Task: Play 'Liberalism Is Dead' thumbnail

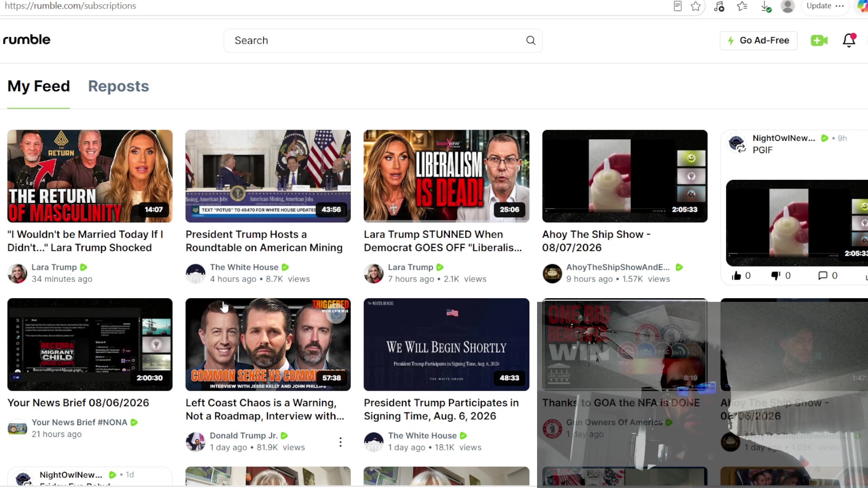Action: pyautogui.click(x=446, y=176)
